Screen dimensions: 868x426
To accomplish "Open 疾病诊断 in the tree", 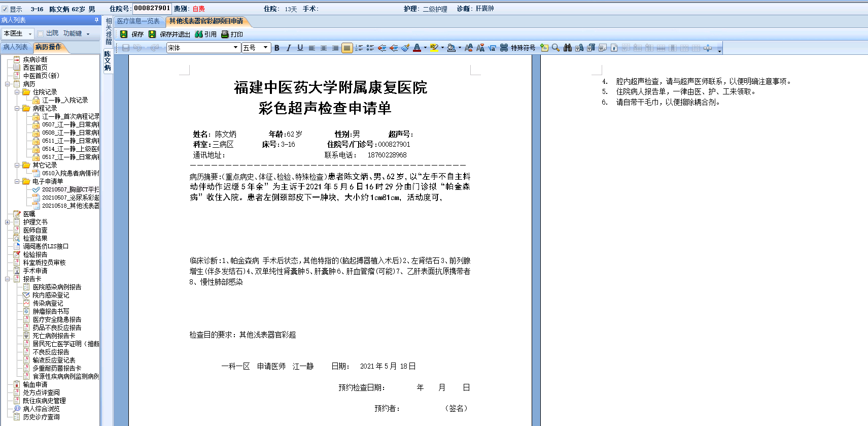I will [x=35, y=59].
